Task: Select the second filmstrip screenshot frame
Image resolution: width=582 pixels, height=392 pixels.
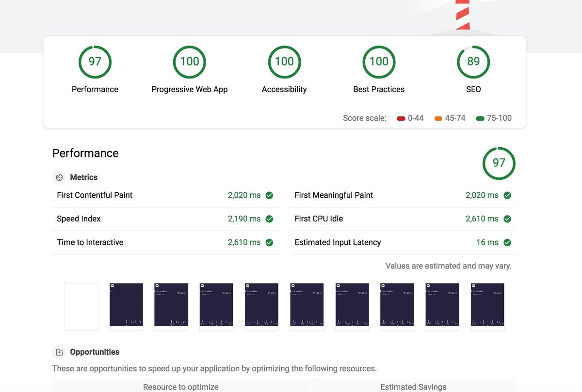Action: point(126,307)
